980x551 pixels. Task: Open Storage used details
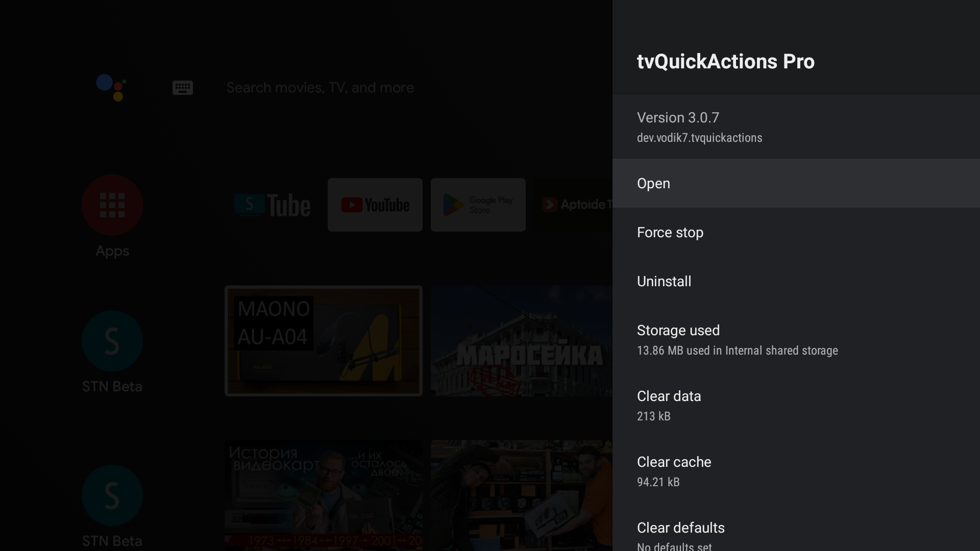796,340
